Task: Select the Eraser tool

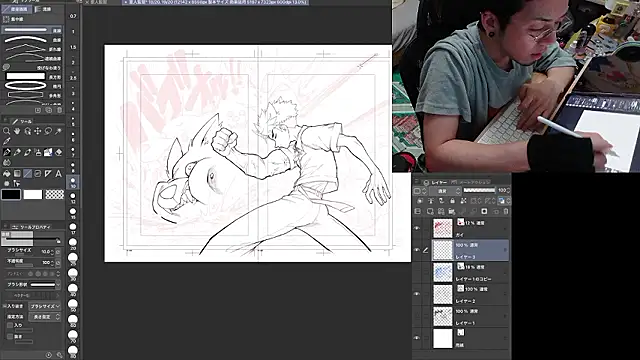Action: coord(58,152)
